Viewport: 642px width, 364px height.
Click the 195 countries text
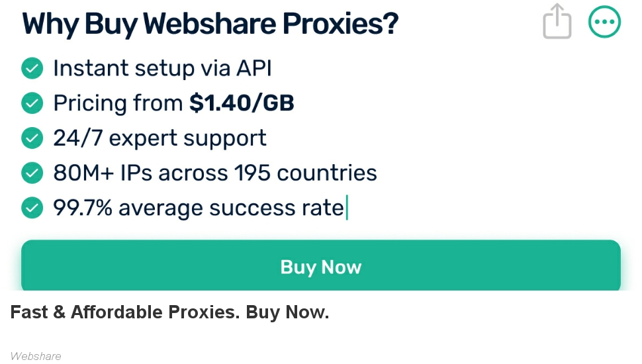[306, 173]
